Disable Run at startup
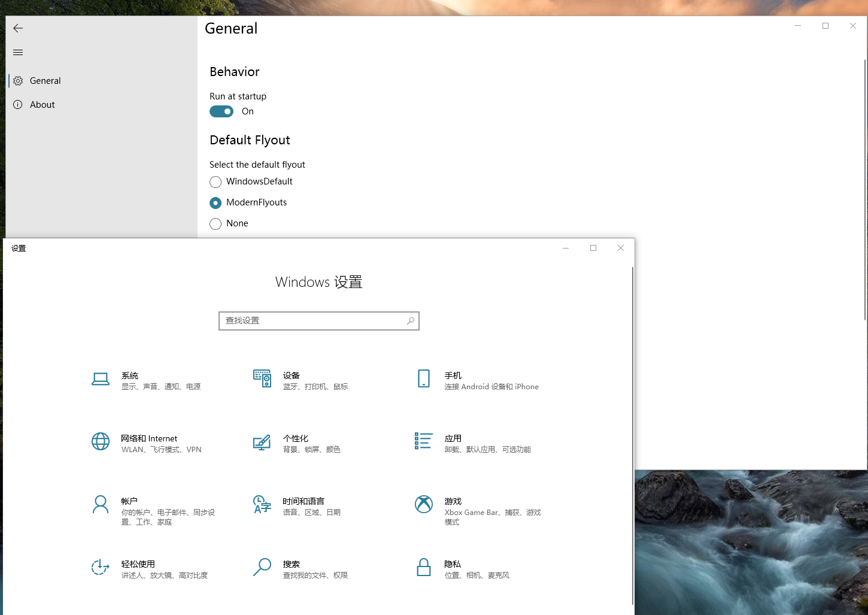This screenshot has height=615, width=868. (x=221, y=111)
